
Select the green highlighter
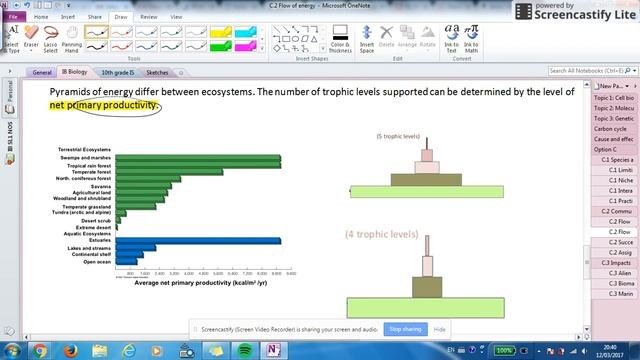(221, 46)
